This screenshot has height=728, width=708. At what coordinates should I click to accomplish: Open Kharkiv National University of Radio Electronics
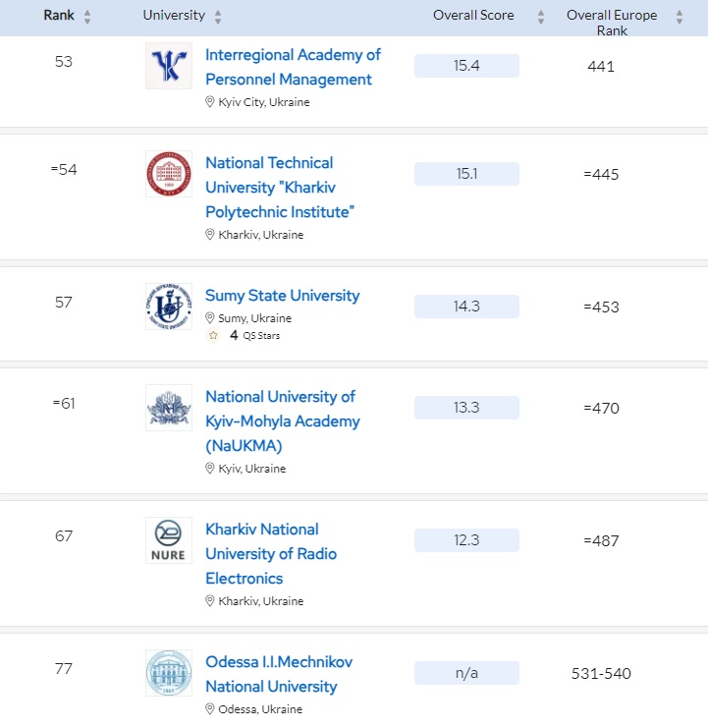pyautogui.click(x=271, y=553)
